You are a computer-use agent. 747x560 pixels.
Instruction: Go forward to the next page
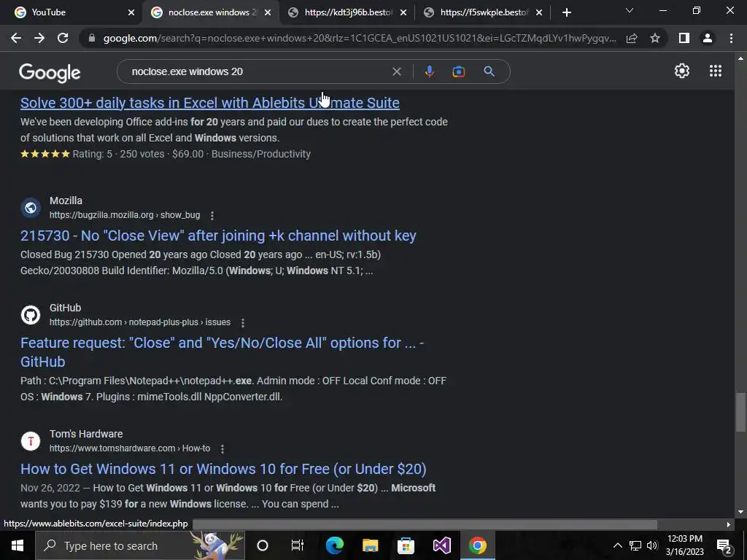point(39,38)
